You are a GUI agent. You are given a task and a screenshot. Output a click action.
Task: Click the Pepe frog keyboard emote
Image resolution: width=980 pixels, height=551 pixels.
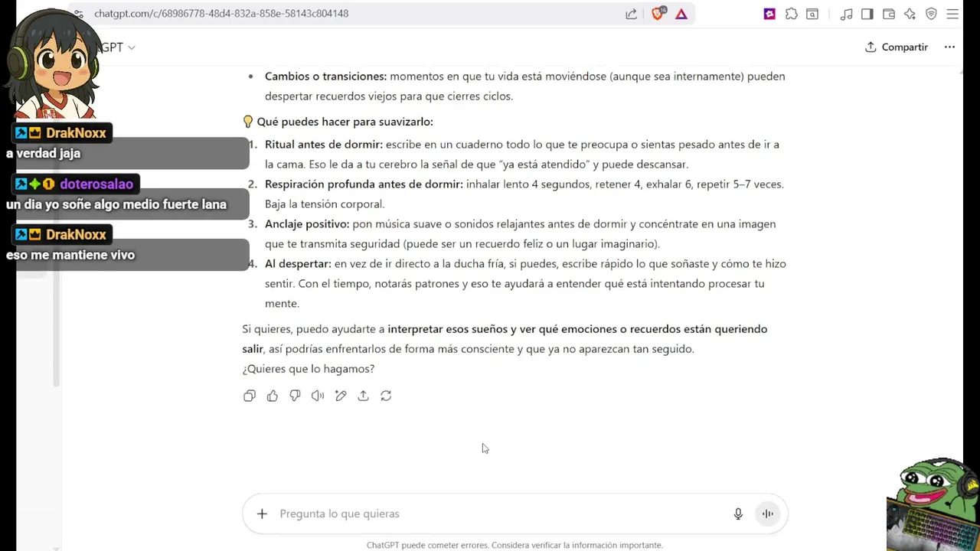click(933, 504)
